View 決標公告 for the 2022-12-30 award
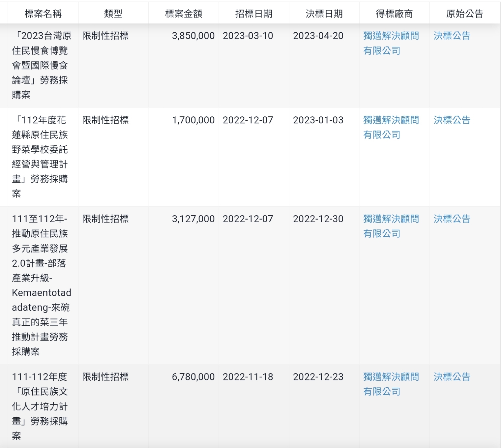The image size is (501, 448). [452, 219]
